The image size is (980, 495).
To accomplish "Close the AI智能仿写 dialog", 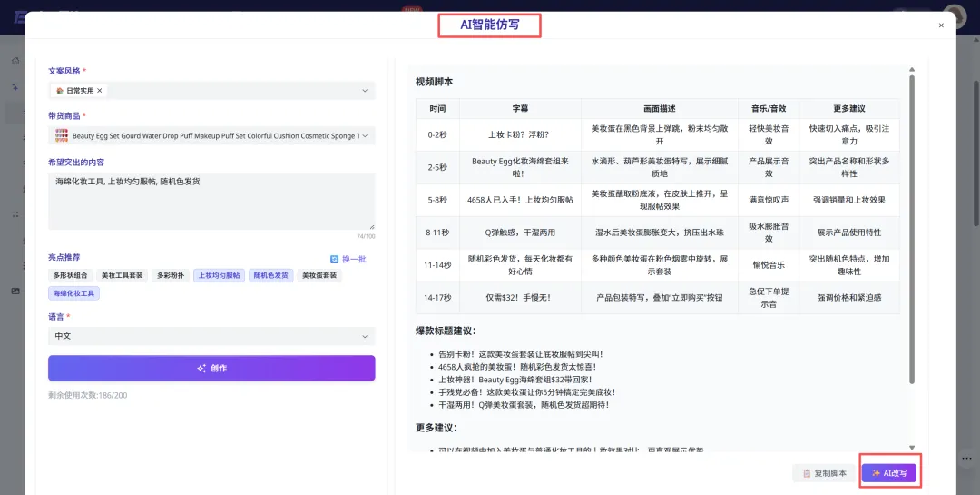I will click(x=941, y=25).
